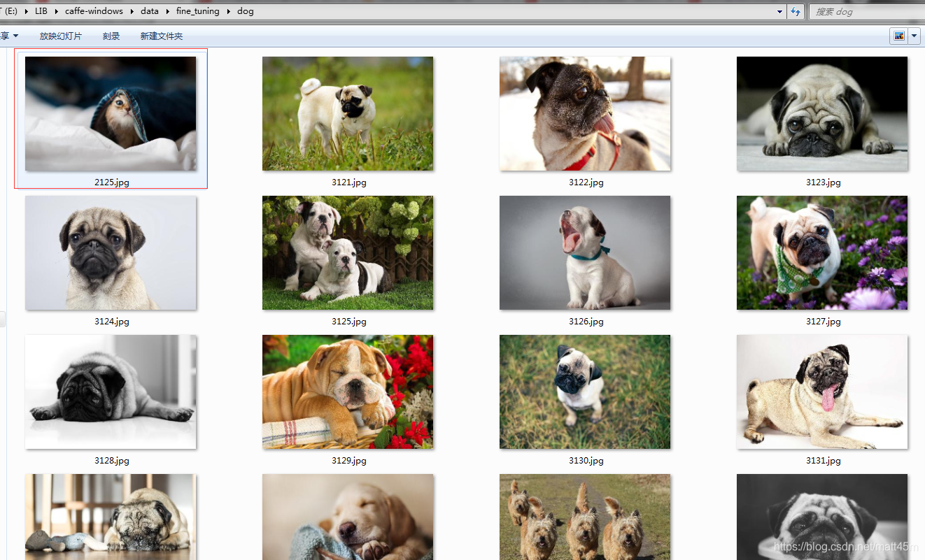
Task: Select the 3121.jpg pug on grass thumbnail
Action: point(348,113)
